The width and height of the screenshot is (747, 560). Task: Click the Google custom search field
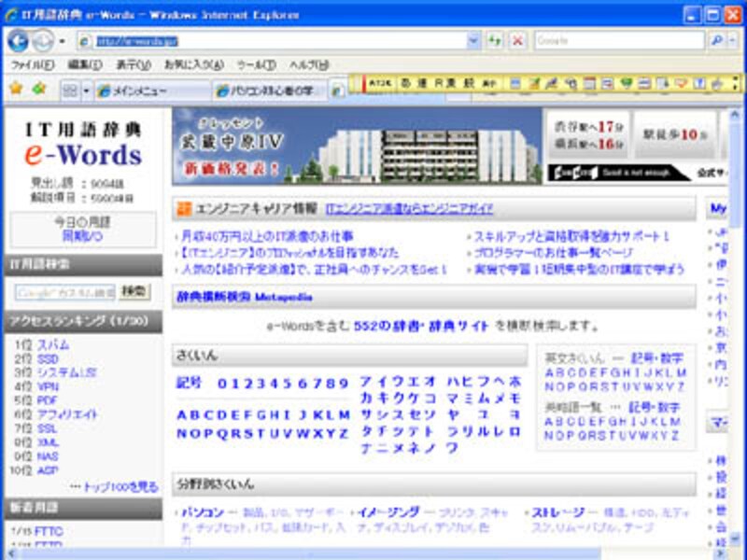point(64,293)
